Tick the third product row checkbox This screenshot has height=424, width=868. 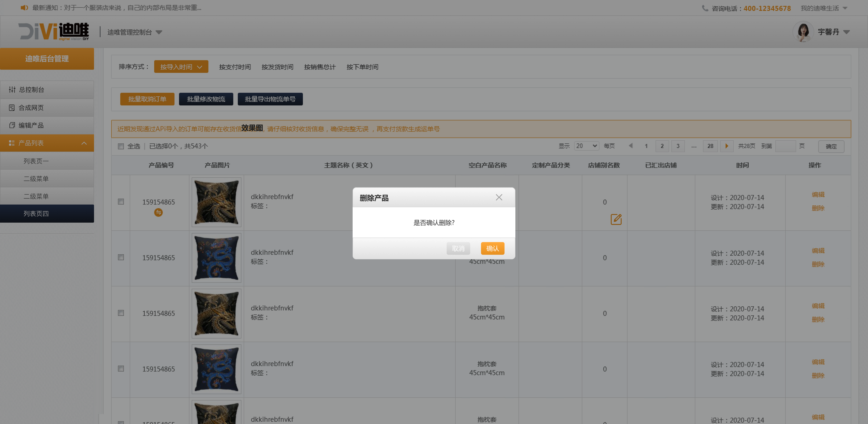tap(121, 313)
